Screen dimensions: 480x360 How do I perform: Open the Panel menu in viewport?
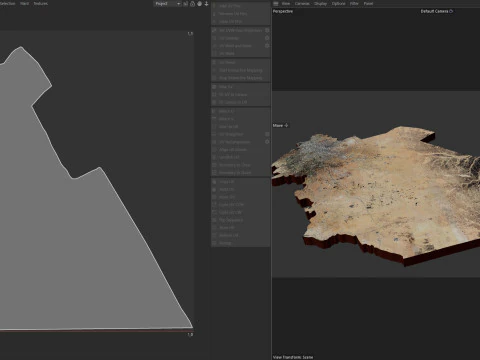tap(368, 3)
